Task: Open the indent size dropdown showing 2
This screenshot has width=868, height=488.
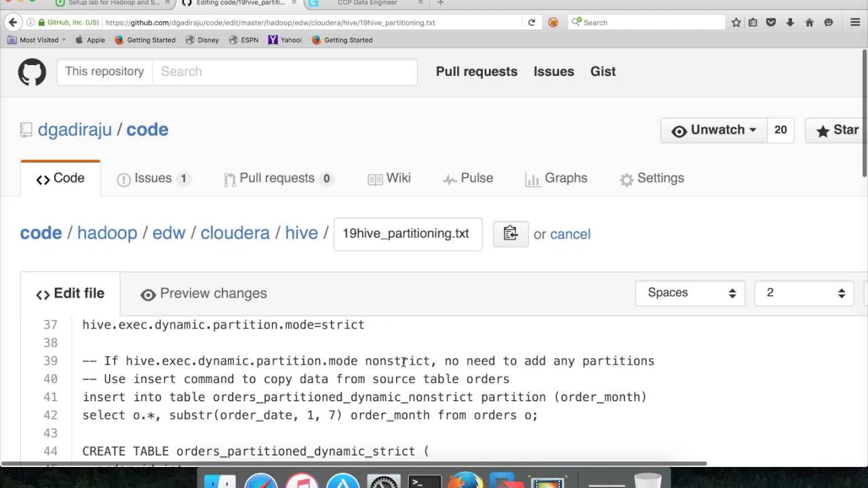Action: [x=804, y=293]
